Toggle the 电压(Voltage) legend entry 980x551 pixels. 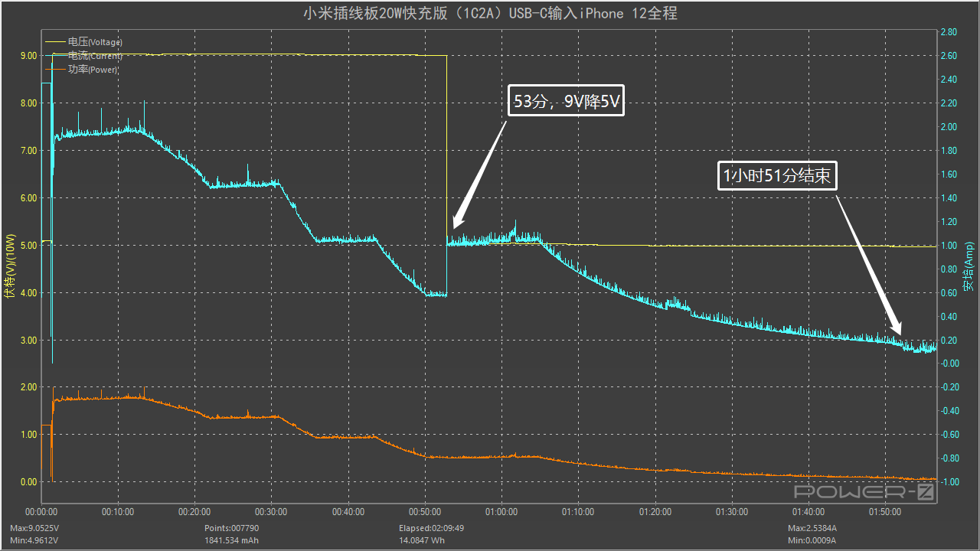point(95,42)
